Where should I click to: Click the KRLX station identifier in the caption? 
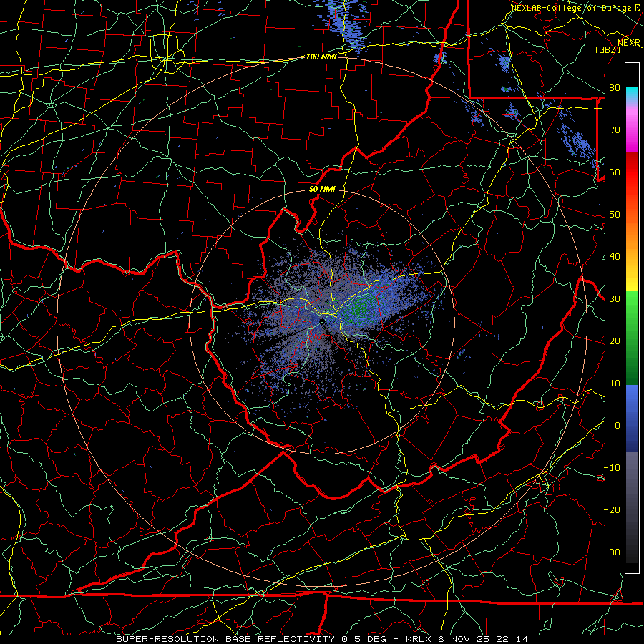click(x=419, y=639)
